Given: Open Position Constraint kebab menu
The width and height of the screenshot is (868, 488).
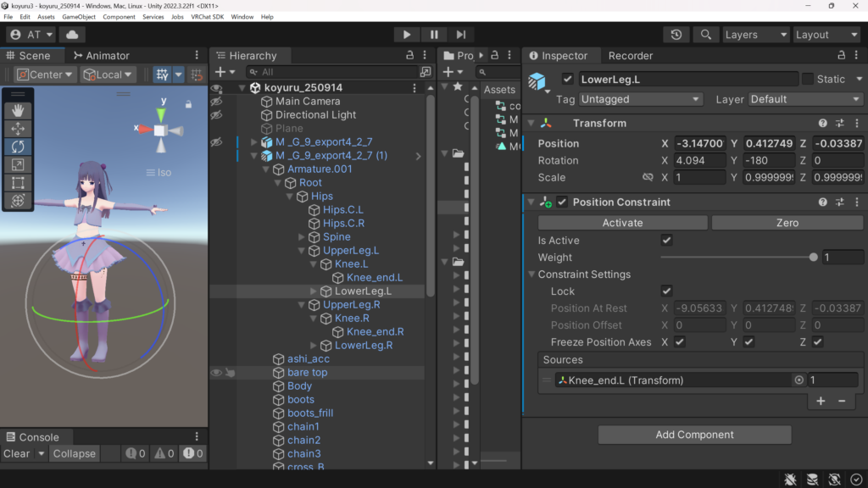Looking at the screenshot, I should (857, 202).
